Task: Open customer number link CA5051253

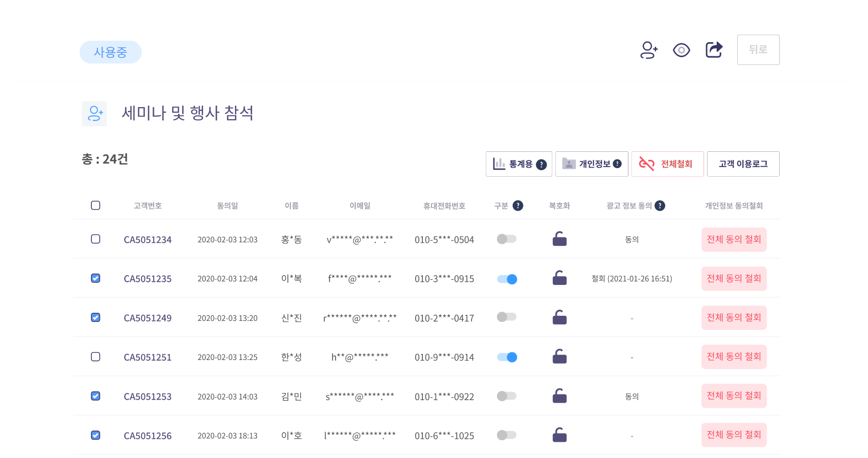Action: (148, 397)
